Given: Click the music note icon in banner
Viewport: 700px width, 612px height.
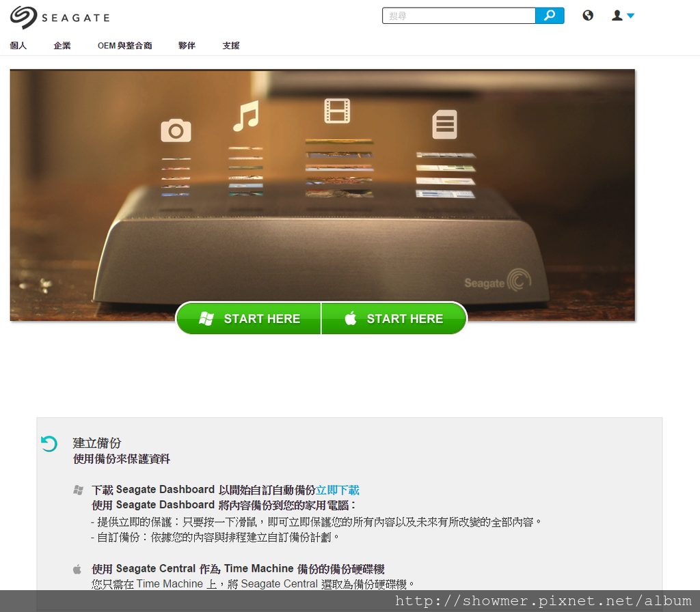Looking at the screenshot, I should click(246, 116).
